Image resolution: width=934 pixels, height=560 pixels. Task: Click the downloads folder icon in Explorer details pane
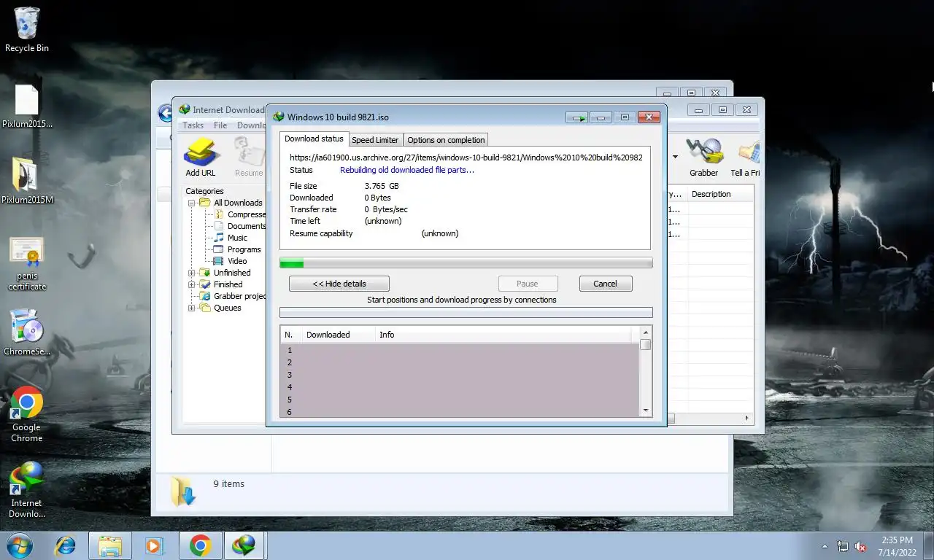click(182, 491)
